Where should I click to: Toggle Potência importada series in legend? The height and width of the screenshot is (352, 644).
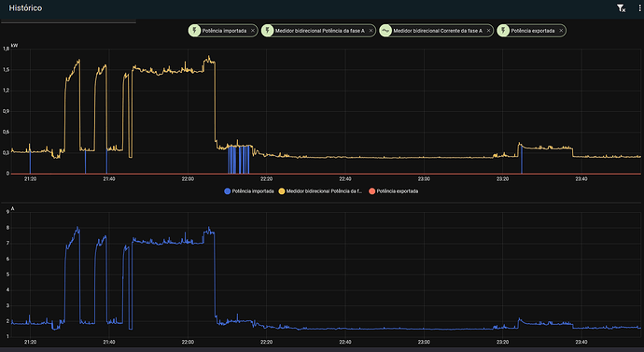[x=249, y=191]
